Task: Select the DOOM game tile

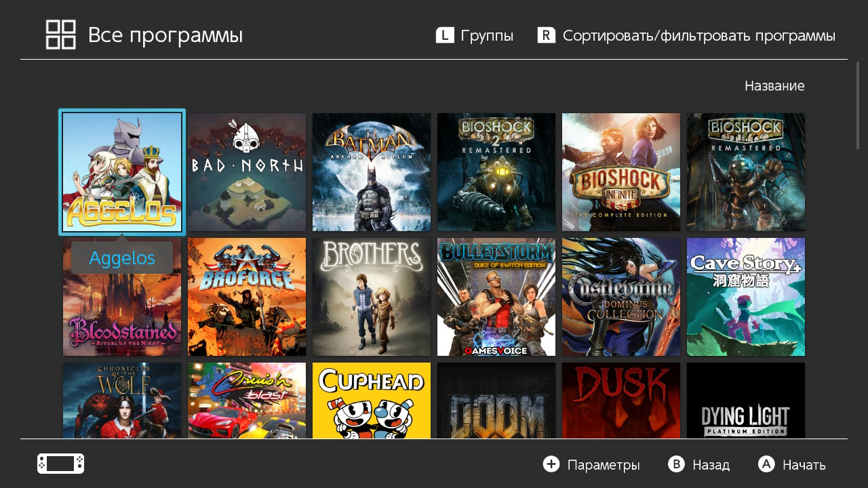Action: (496, 401)
